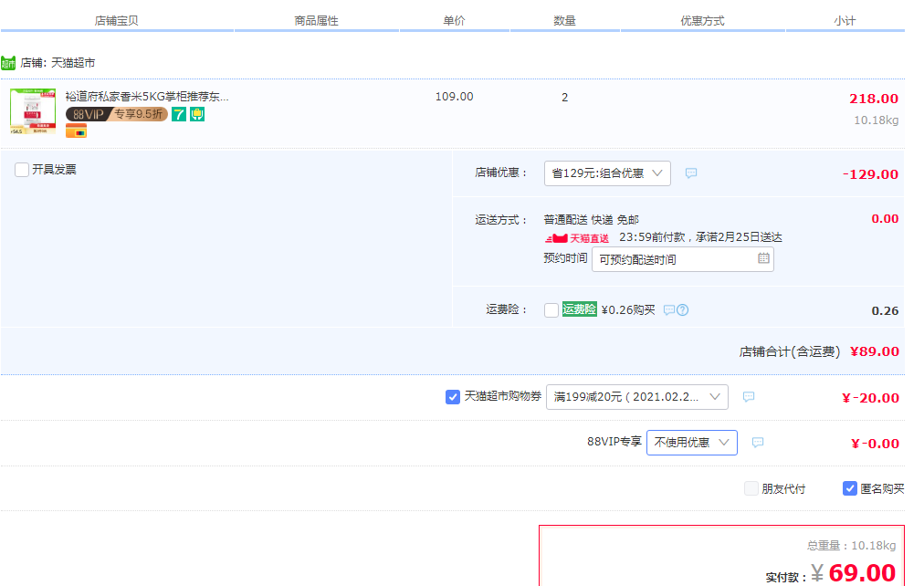924x586 pixels.
Task: Click the 88VIP 9.5折 discount badge
Action: 117,114
